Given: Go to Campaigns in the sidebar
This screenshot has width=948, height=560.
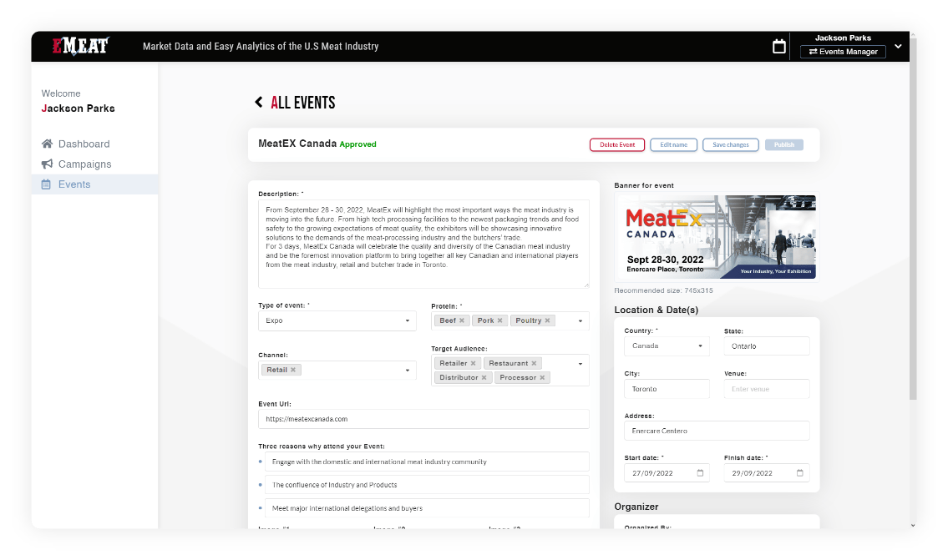Looking at the screenshot, I should click(x=84, y=164).
